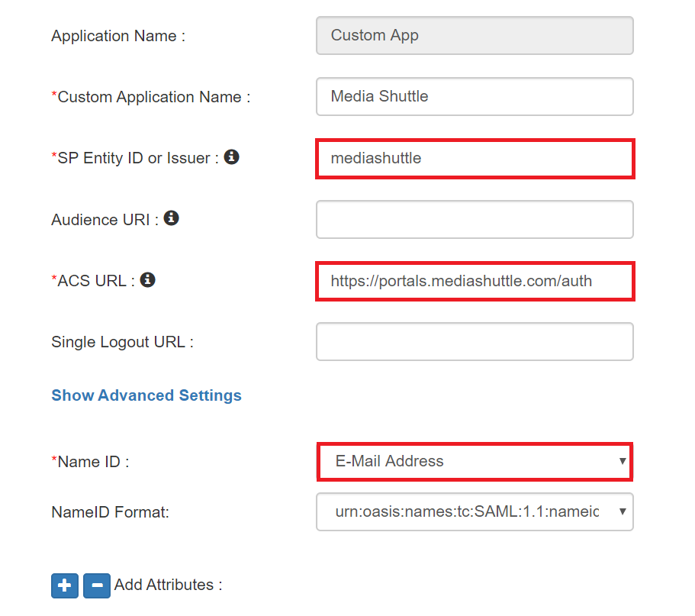This screenshot has height=616, width=695.
Task: Click the ACS URL info icon
Action: point(147,279)
